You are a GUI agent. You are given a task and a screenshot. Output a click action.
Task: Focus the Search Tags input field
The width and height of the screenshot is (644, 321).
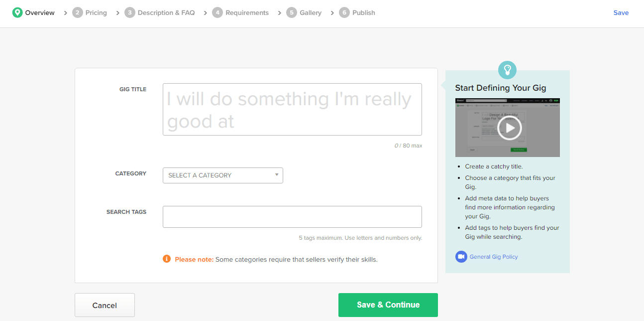pyautogui.click(x=292, y=217)
